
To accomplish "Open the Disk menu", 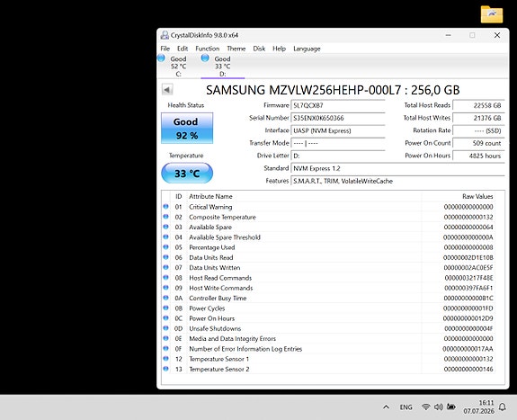I will (x=259, y=49).
